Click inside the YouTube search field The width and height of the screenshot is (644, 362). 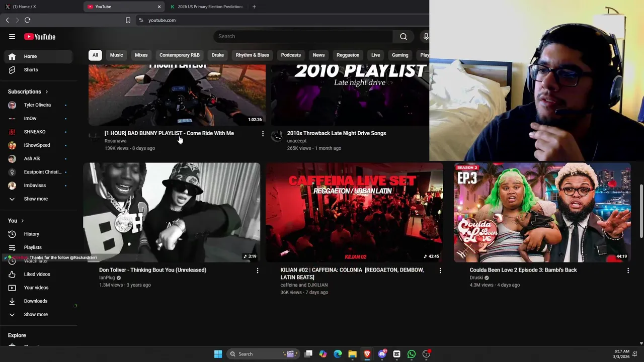pyautogui.click(x=303, y=36)
